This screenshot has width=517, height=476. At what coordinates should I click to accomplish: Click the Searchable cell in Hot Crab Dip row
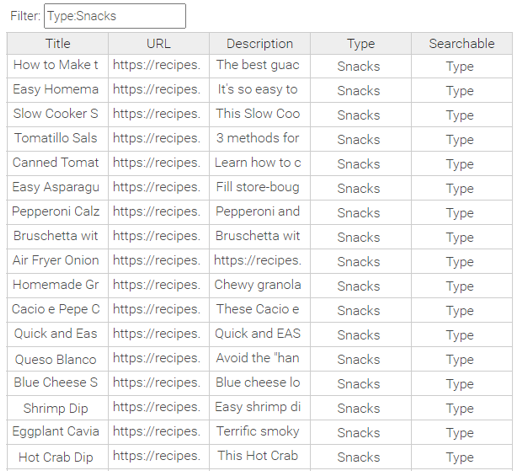[462, 457]
